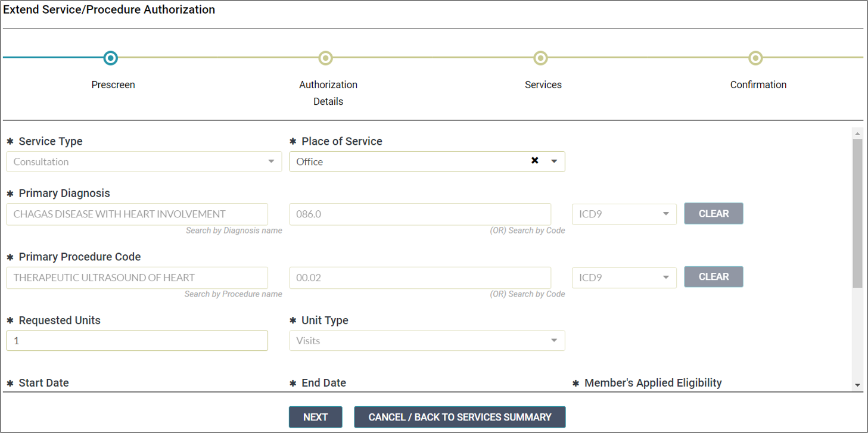Click the Authorization Details step circle

pyautogui.click(x=325, y=58)
